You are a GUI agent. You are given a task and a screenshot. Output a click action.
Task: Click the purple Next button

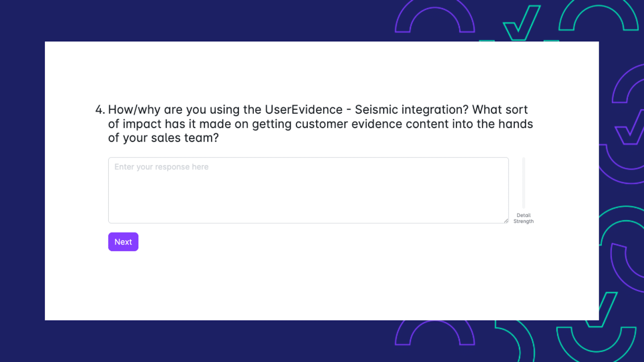(x=123, y=242)
